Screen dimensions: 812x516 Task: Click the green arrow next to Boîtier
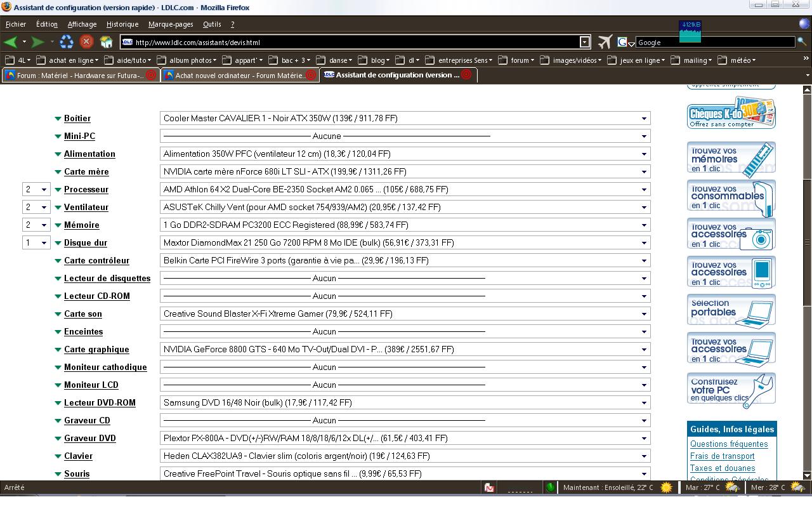coord(58,119)
